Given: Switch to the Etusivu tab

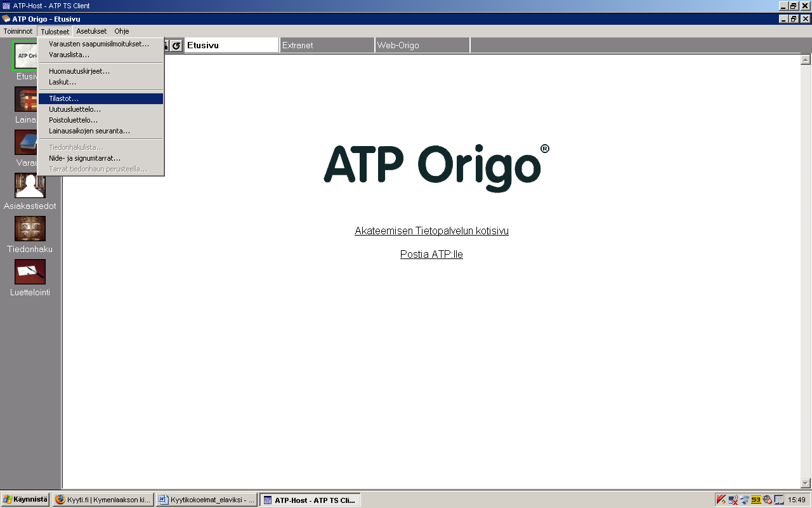Looking at the screenshot, I should [x=232, y=45].
